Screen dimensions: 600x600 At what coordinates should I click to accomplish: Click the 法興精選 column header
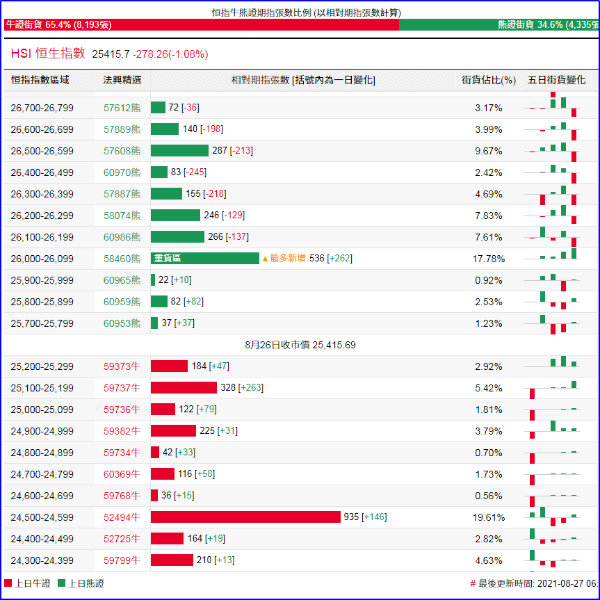(x=122, y=80)
